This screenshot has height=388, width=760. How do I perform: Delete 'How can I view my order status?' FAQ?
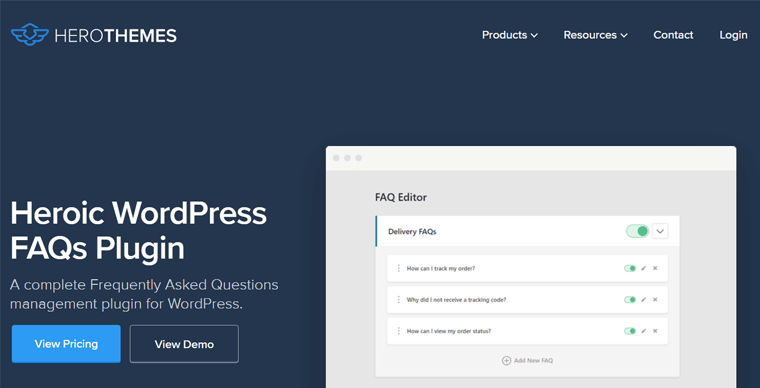pyautogui.click(x=655, y=331)
